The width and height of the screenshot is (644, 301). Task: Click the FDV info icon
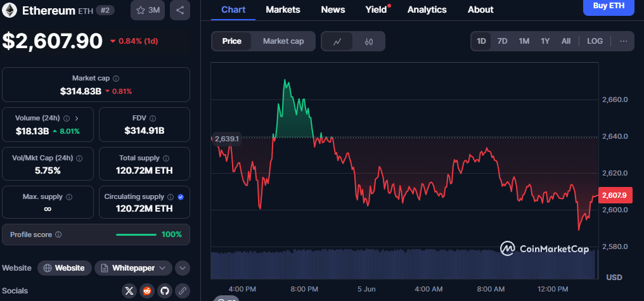click(152, 118)
